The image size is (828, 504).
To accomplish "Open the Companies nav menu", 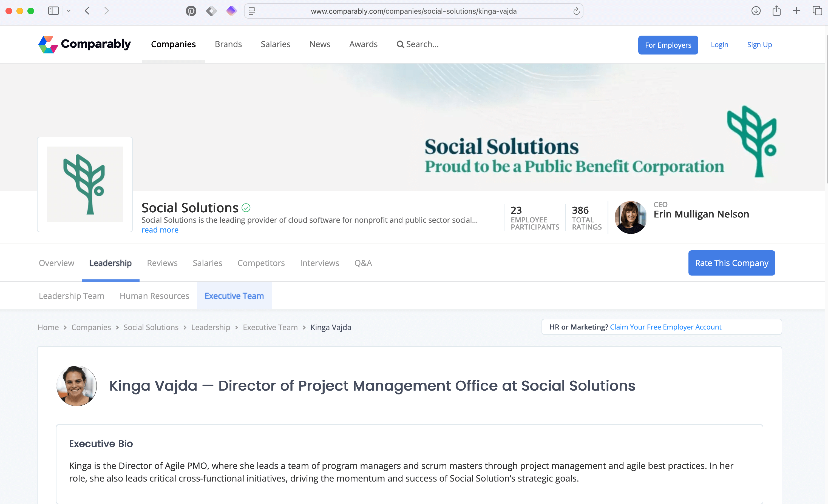I will coord(173,44).
